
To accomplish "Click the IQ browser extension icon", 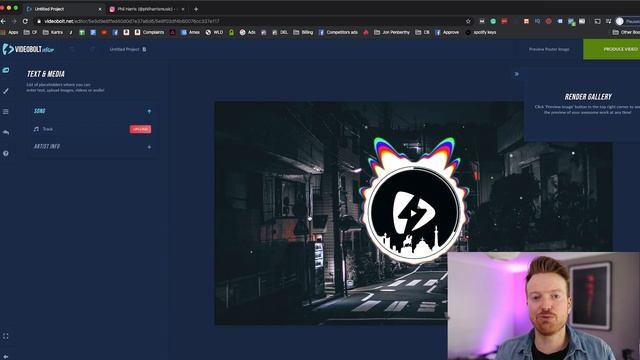I will click(x=538, y=21).
